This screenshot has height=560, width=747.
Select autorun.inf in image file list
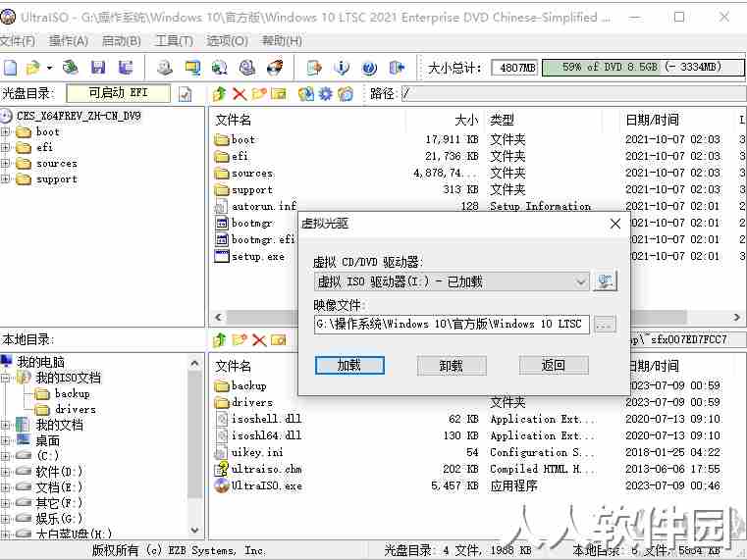[x=264, y=207]
